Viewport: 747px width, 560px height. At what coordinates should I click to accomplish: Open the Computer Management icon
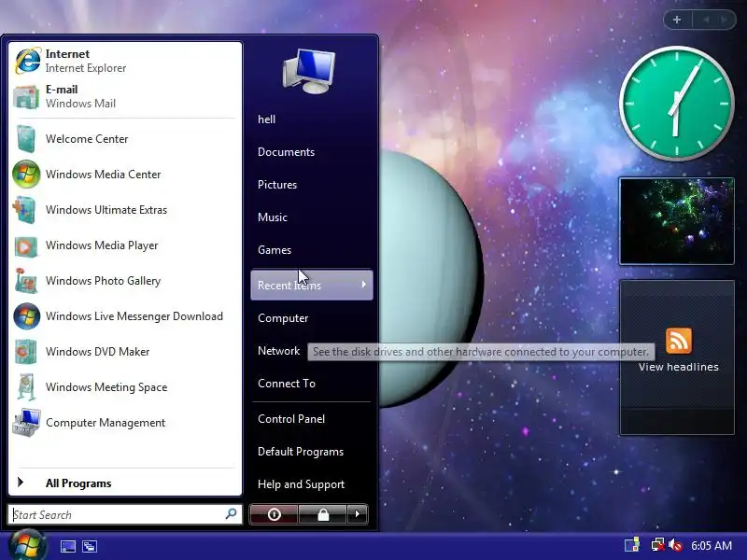[x=26, y=423]
